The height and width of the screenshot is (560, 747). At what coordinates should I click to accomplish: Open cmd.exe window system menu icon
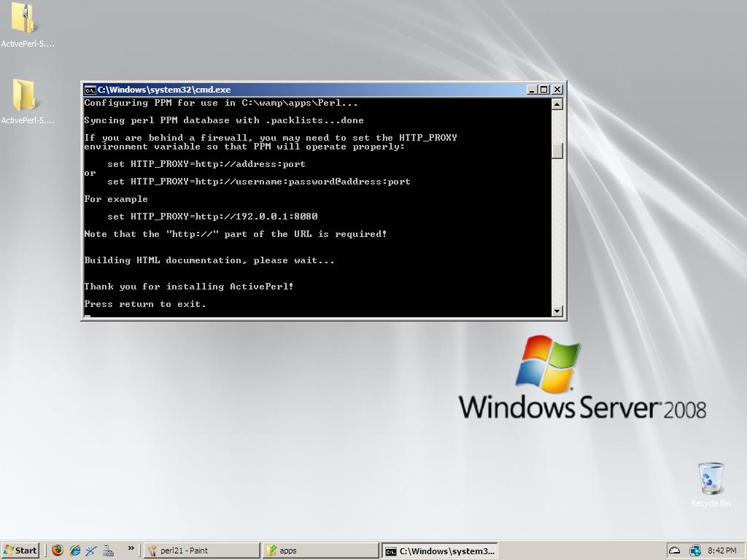(90, 90)
